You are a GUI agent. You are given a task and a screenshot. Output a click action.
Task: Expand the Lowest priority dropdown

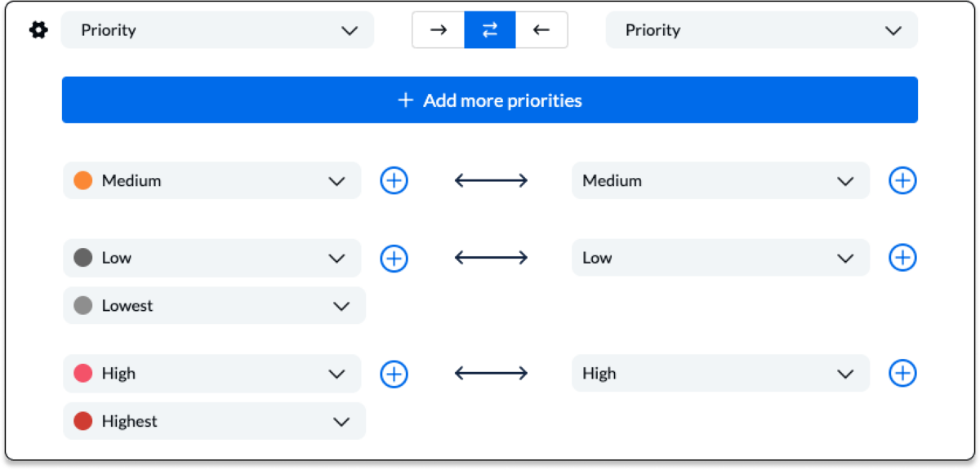point(343,305)
